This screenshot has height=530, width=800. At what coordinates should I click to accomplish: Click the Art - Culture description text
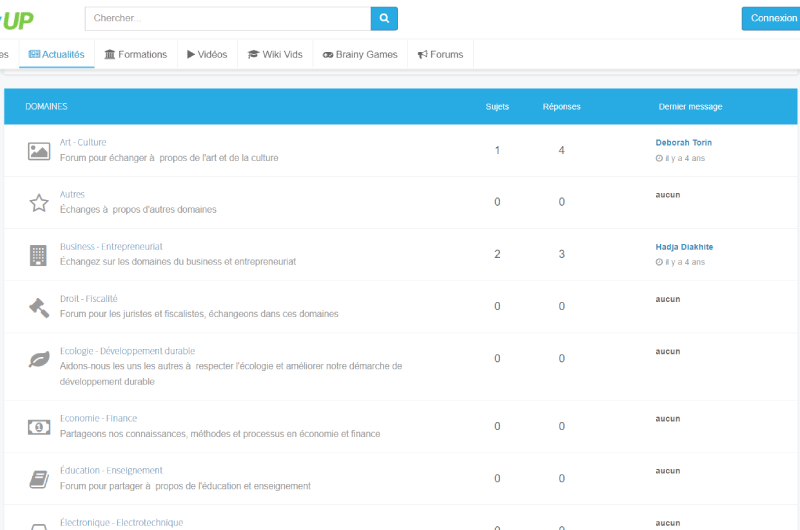pyautogui.click(x=169, y=158)
